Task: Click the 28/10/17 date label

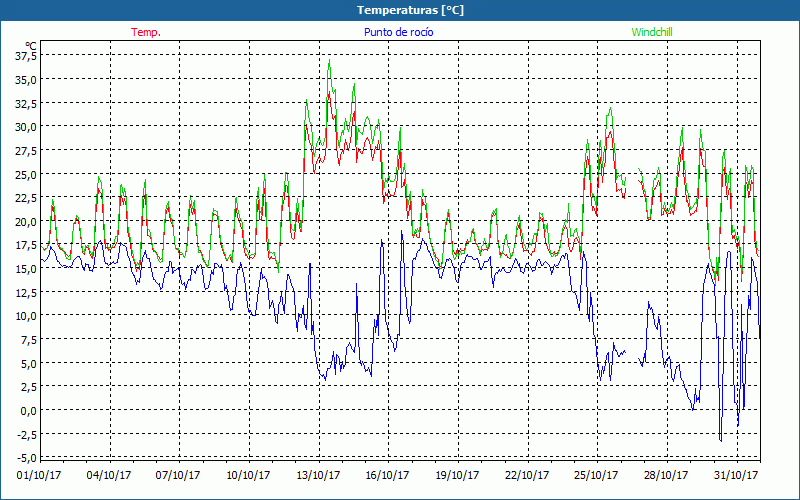Action: 666,476
